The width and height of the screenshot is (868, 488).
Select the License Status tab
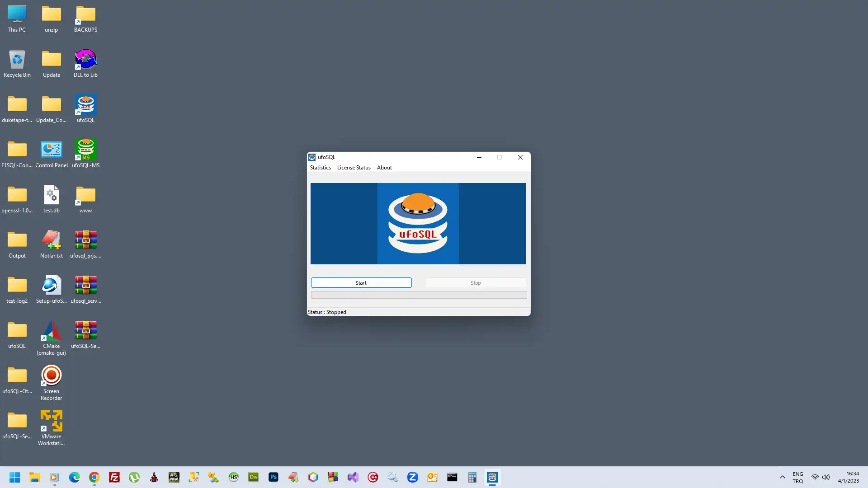click(354, 168)
